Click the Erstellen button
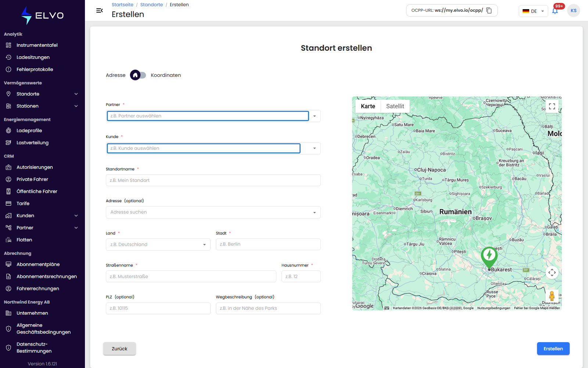 [553, 349]
